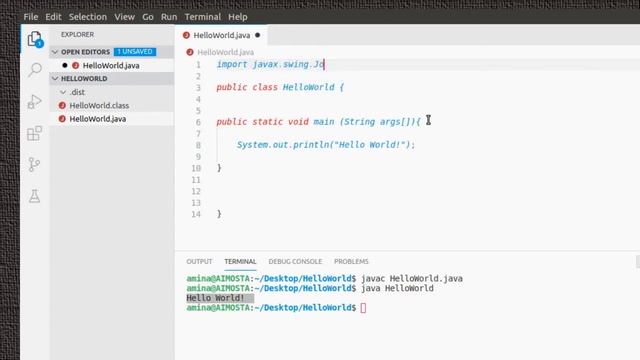Click line number 14 in the gutter
Image resolution: width=640 pixels, height=360 pixels.
click(196, 214)
